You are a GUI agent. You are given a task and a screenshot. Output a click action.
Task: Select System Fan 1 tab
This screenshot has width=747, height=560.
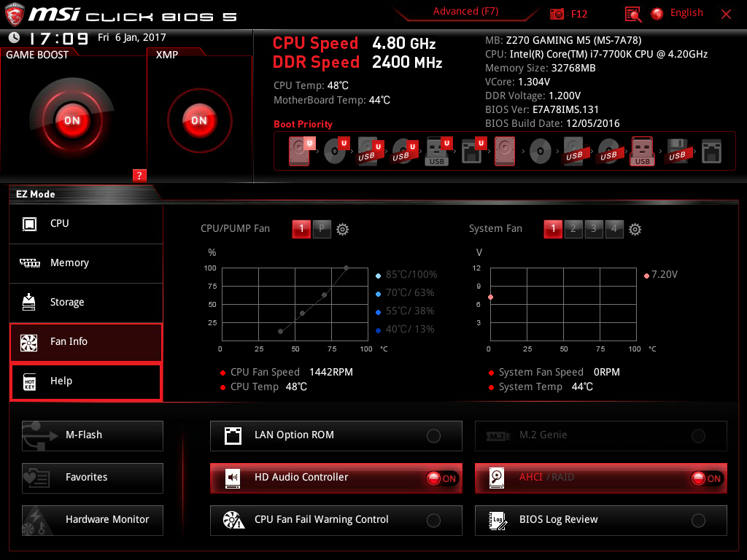tap(553, 229)
